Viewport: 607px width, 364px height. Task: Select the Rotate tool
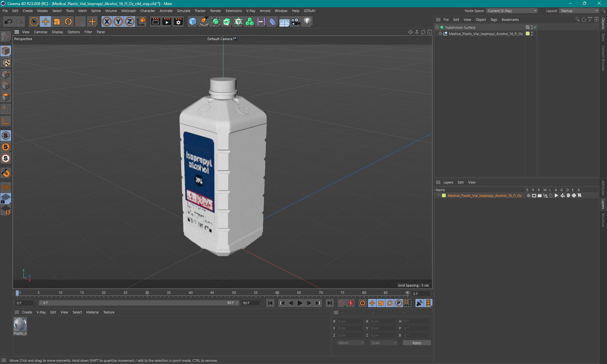(68, 21)
